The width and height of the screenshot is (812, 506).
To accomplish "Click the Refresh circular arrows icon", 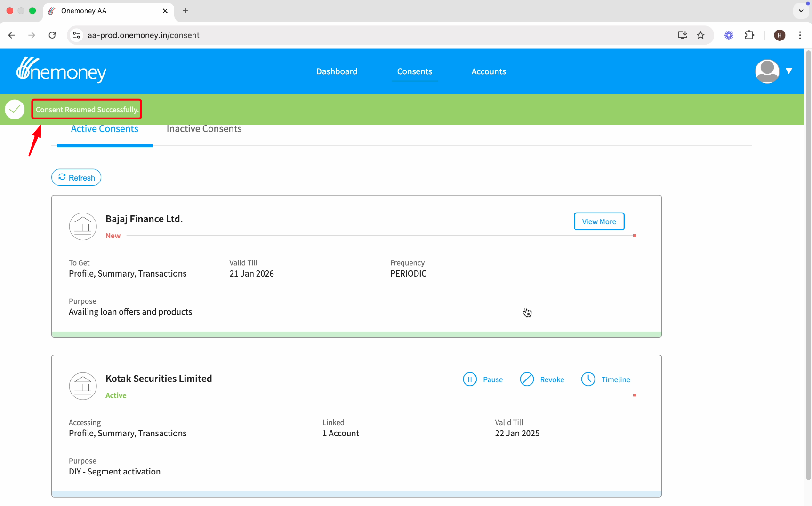I will pyautogui.click(x=62, y=177).
